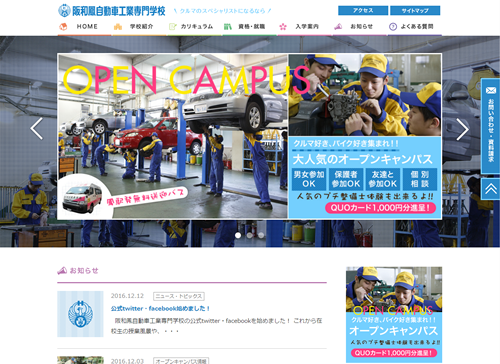Image resolution: width=500 pixels, height=364 pixels.
Task: Click the サイトマップ button
Action: [x=415, y=10]
